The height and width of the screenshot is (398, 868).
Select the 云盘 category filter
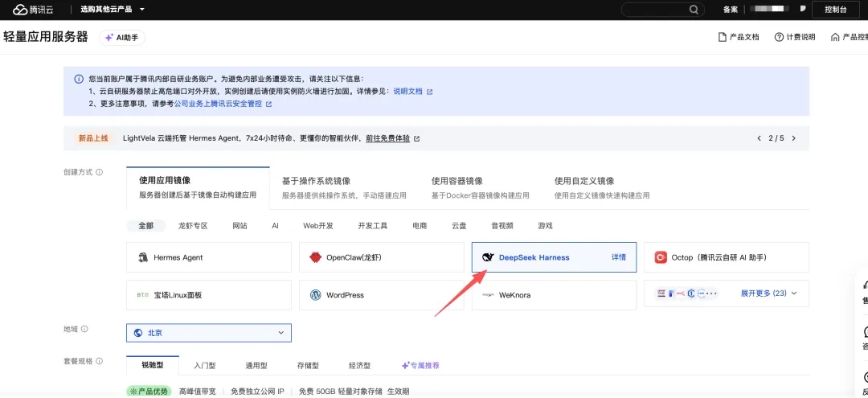(x=459, y=226)
